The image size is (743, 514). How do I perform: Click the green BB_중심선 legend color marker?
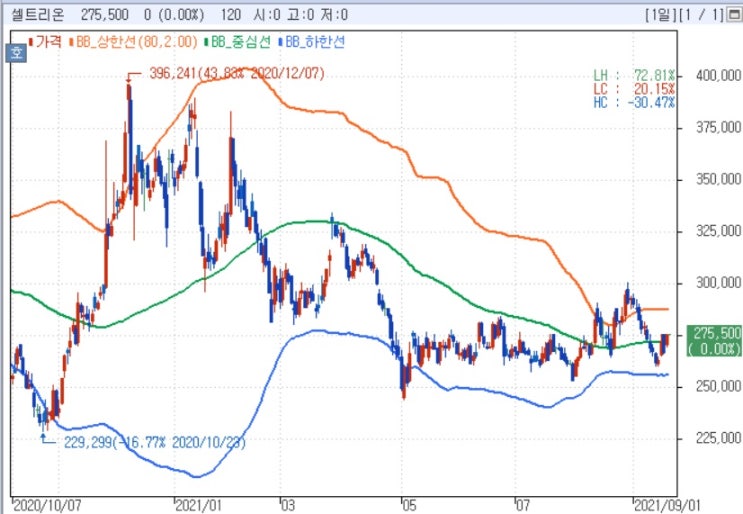(206, 42)
